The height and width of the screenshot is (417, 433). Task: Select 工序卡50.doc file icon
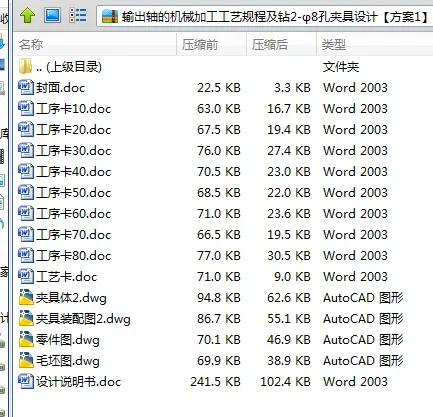click(x=26, y=192)
